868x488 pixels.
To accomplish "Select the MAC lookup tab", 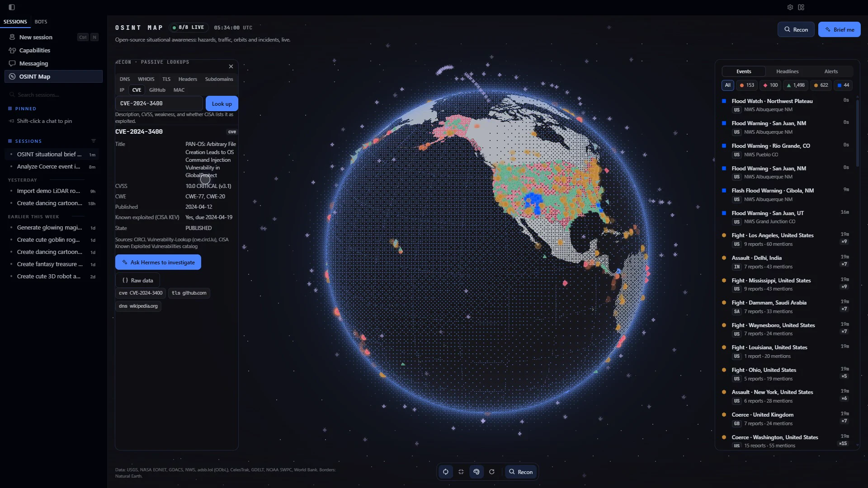I will click(x=179, y=90).
